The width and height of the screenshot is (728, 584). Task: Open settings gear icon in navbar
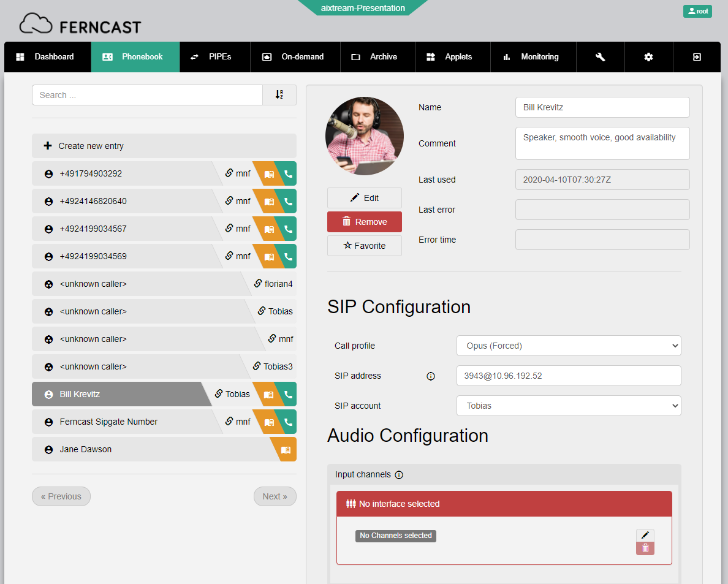coord(648,57)
